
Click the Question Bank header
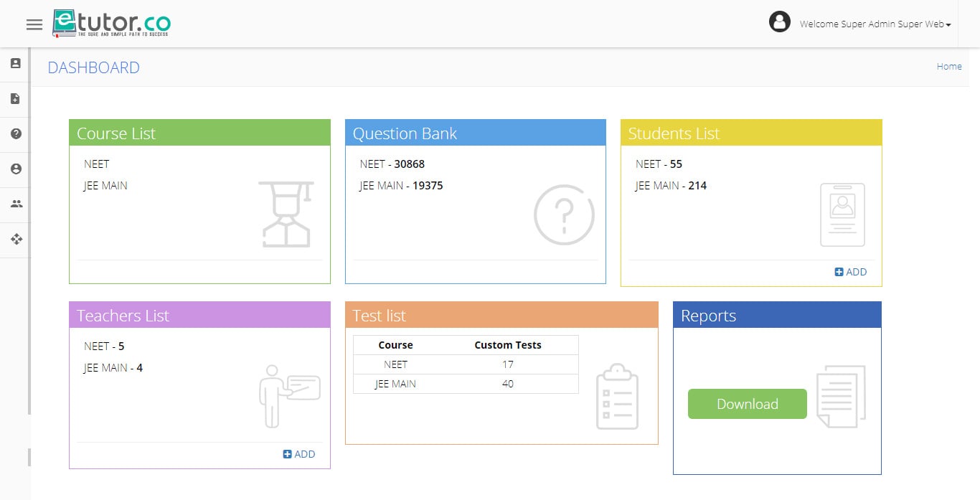click(476, 133)
